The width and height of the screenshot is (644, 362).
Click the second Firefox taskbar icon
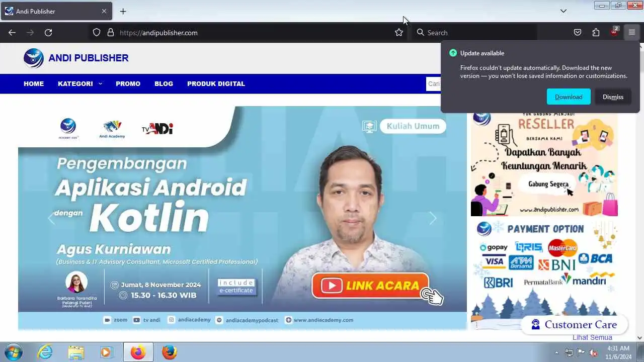tap(170, 352)
